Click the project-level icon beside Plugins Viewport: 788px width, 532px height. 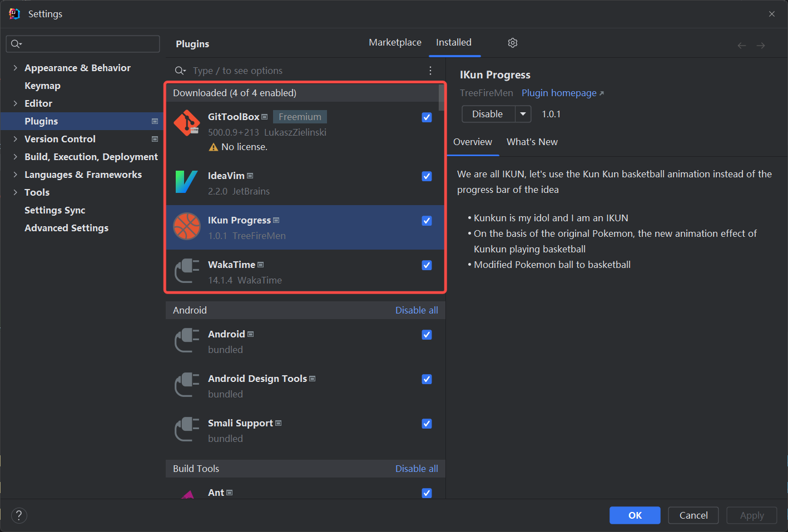click(155, 121)
